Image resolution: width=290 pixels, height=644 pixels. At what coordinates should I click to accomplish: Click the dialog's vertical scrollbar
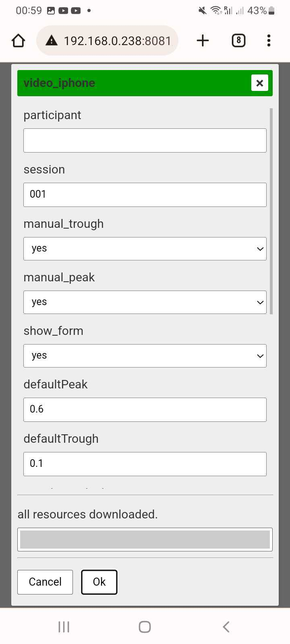pos(271,211)
